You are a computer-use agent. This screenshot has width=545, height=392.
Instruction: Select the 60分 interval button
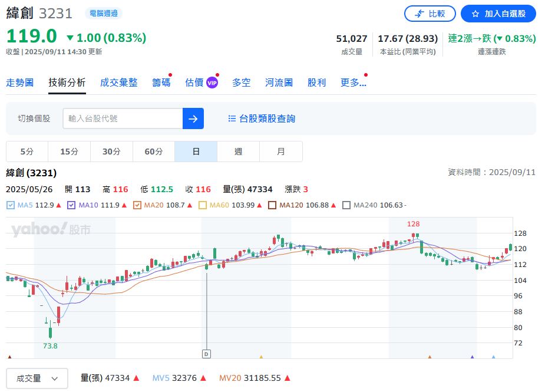[x=153, y=151]
